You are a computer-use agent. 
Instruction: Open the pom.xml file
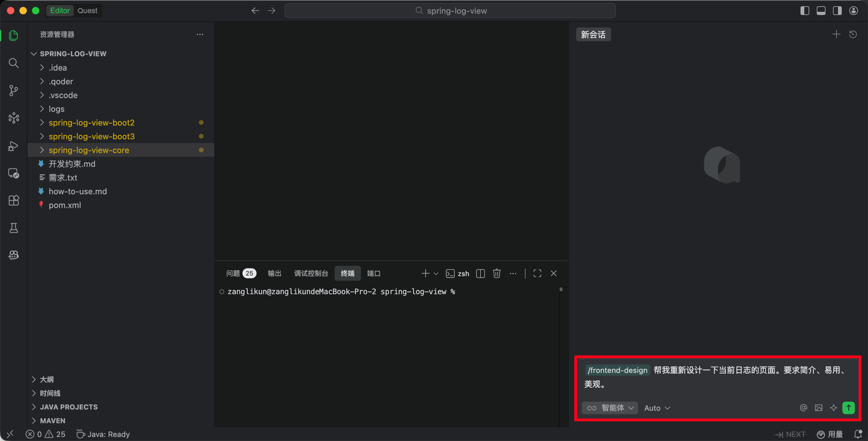click(x=65, y=205)
